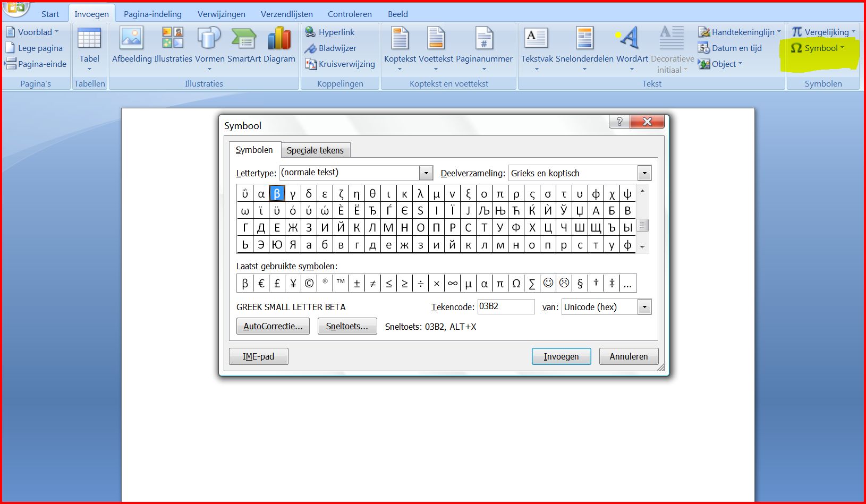This screenshot has width=866, height=504.
Task: Open the Paginanummer menu
Action: [x=484, y=49]
